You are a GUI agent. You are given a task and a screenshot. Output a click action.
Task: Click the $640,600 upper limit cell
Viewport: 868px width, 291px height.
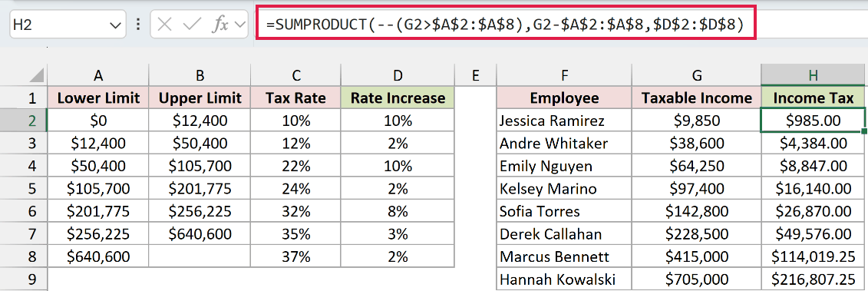click(200, 234)
